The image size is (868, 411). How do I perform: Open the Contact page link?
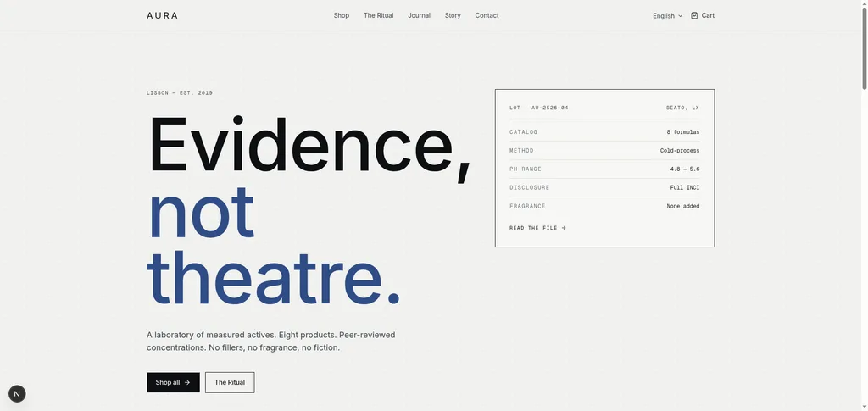click(x=487, y=15)
